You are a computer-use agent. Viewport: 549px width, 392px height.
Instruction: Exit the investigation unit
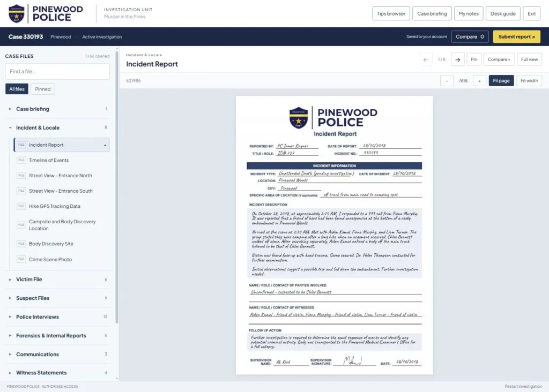[531, 13]
